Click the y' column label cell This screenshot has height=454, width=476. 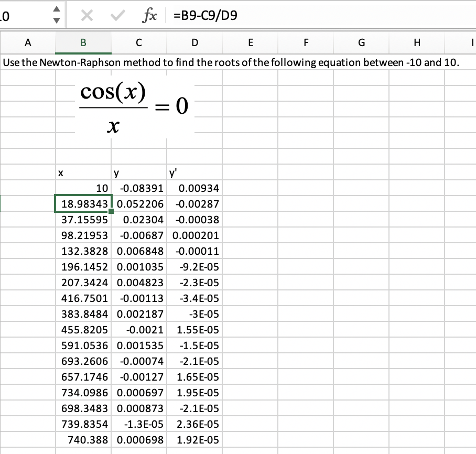pos(194,172)
